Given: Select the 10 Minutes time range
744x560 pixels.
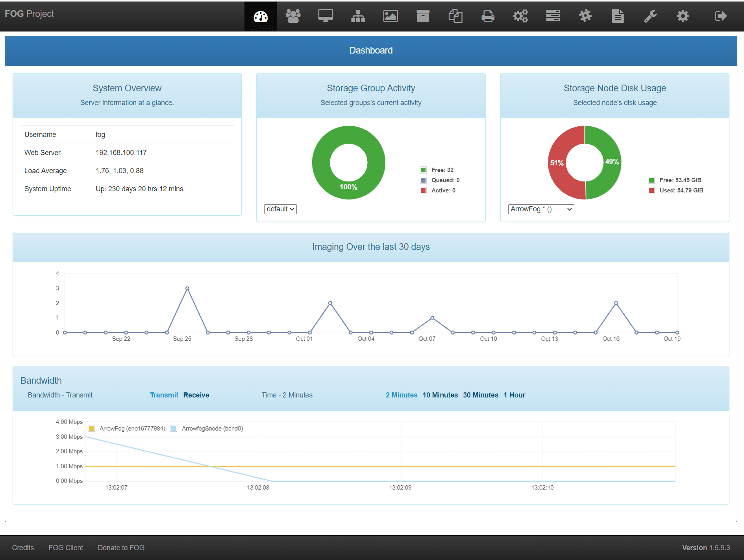Looking at the screenshot, I should [440, 395].
